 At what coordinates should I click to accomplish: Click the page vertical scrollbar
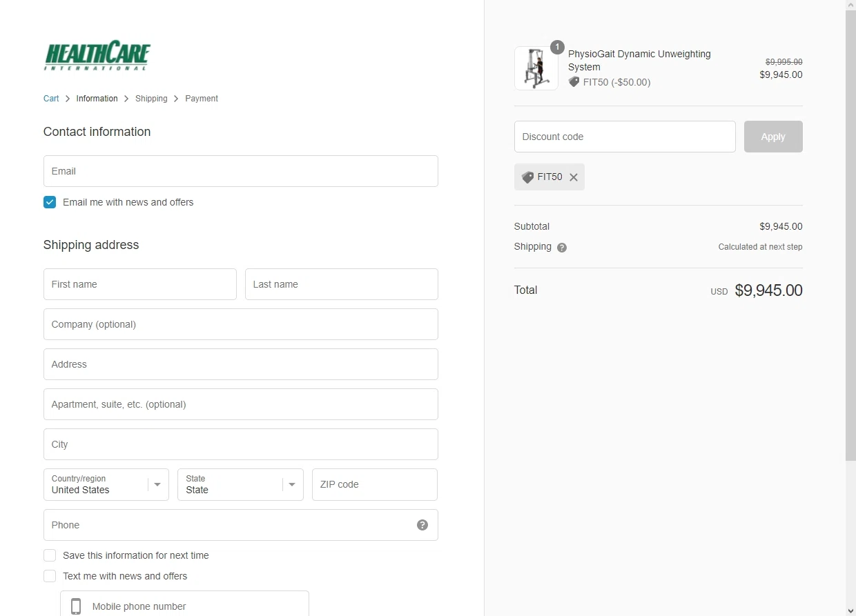tap(850, 235)
